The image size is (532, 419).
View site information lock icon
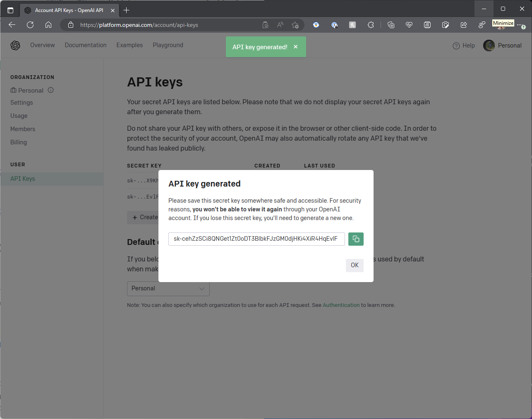pyautogui.click(x=71, y=25)
